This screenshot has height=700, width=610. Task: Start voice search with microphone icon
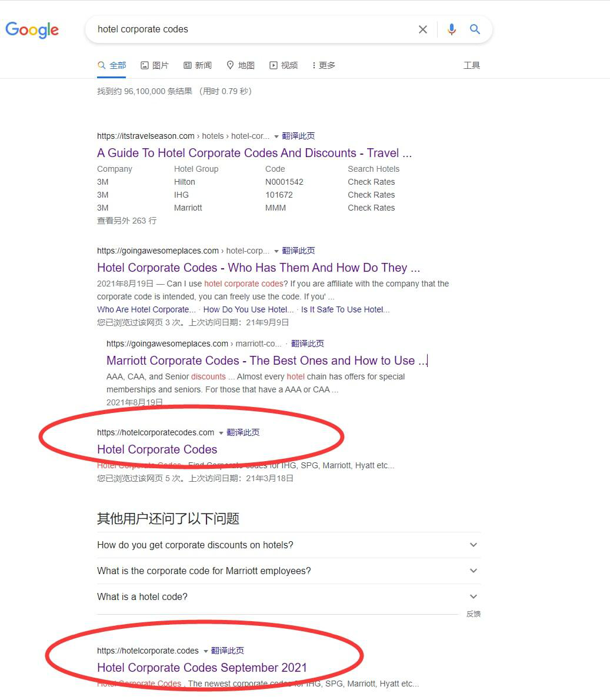pyautogui.click(x=452, y=29)
